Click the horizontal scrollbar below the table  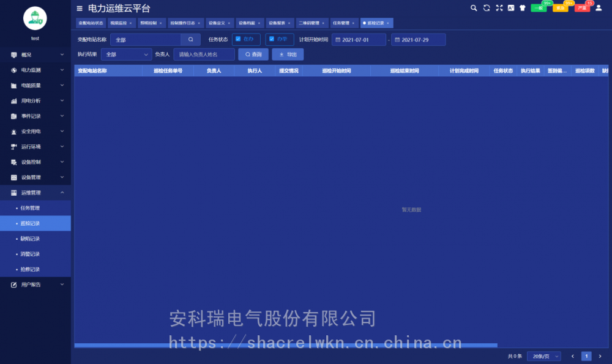click(286, 346)
